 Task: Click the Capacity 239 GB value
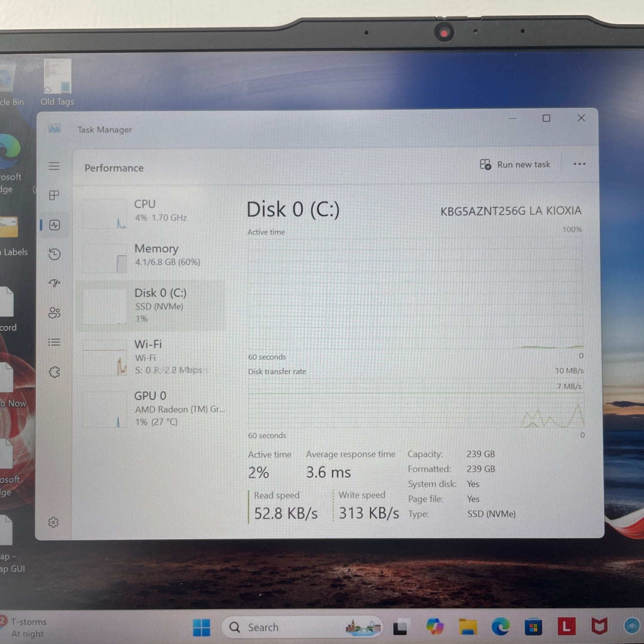(481, 454)
